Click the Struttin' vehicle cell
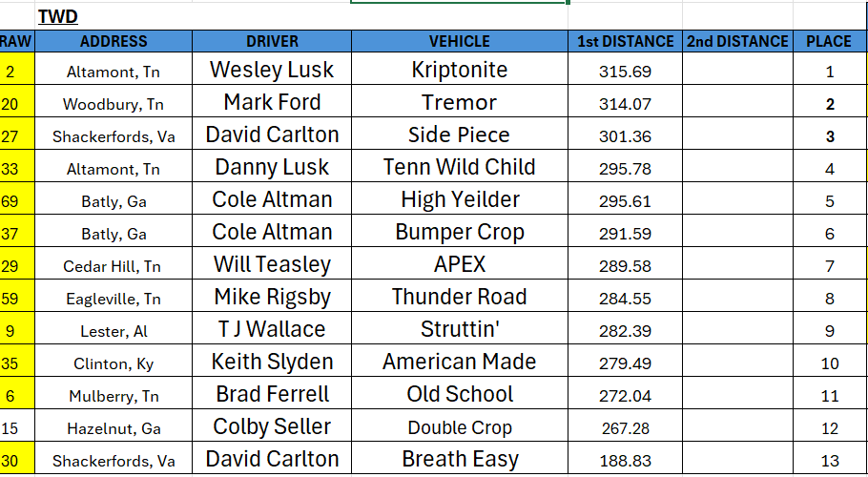Viewport: 868px width, 477px height. 460,328
